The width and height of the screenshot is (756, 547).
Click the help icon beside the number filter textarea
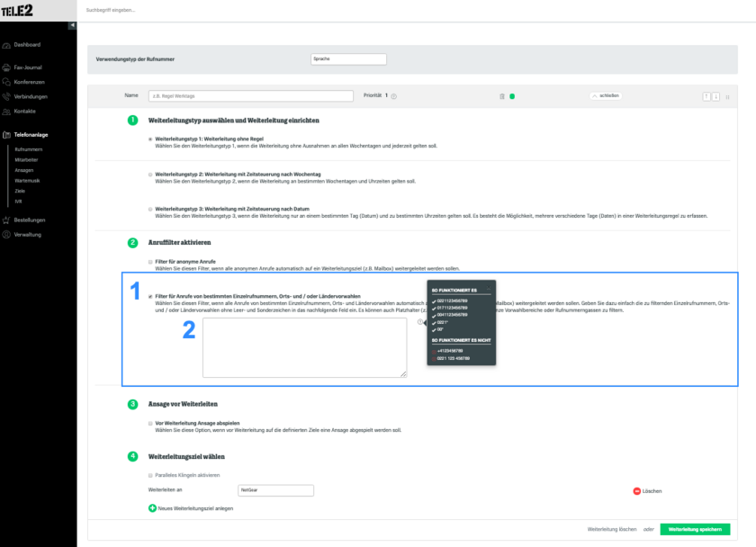pyautogui.click(x=420, y=322)
